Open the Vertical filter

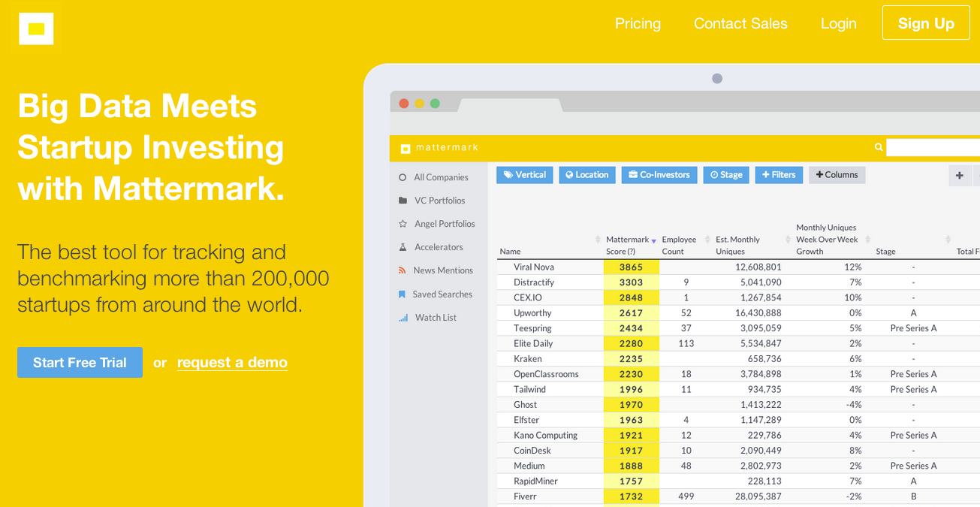525,175
